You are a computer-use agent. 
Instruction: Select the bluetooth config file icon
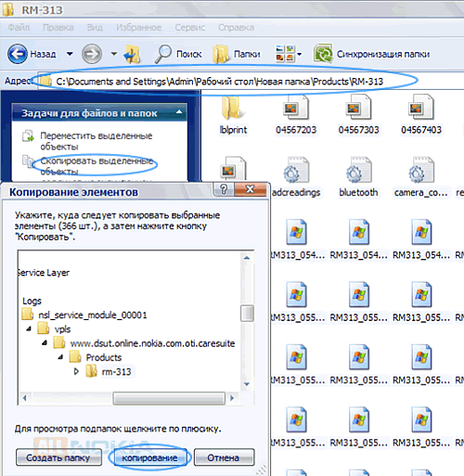(x=358, y=170)
